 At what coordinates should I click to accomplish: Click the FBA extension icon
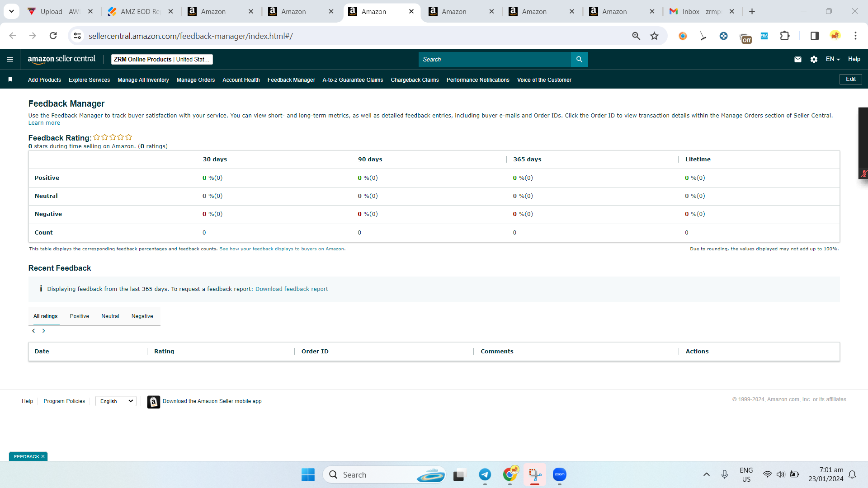(x=764, y=36)
